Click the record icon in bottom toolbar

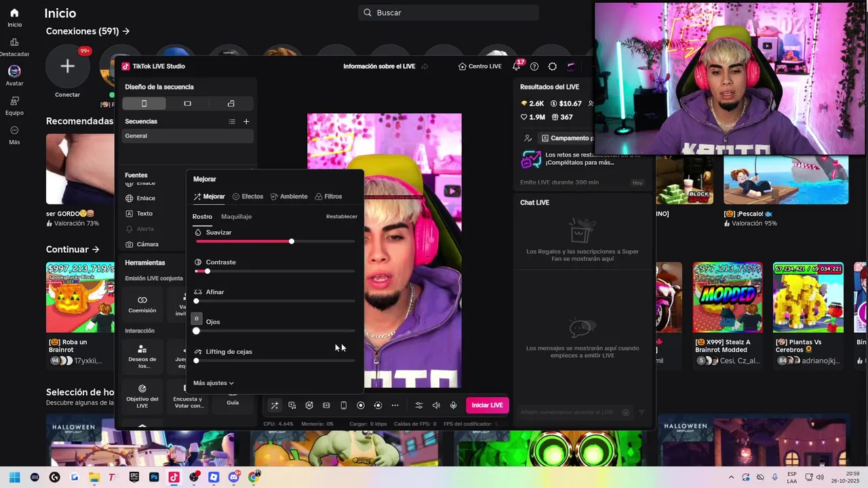click(x=361, y=405)
